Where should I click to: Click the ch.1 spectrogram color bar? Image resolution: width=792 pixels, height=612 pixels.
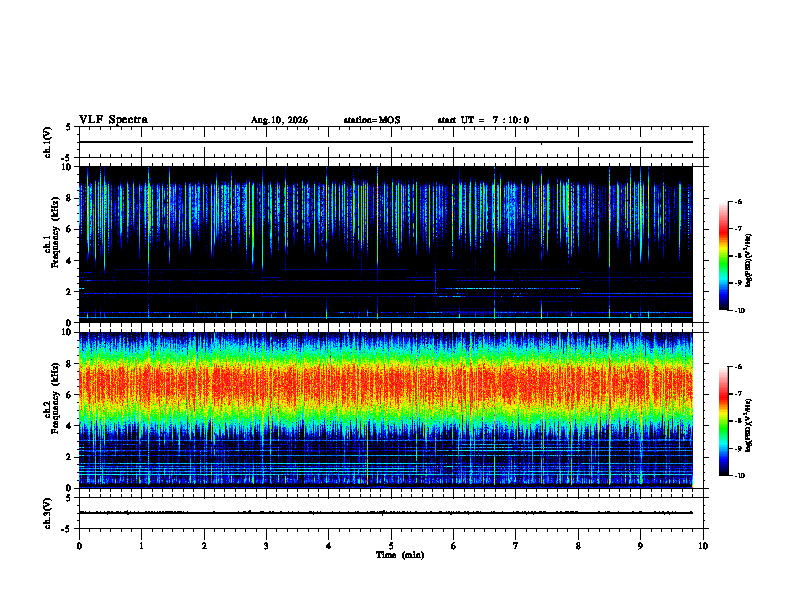pyautogui.click(x=723, y=256)
